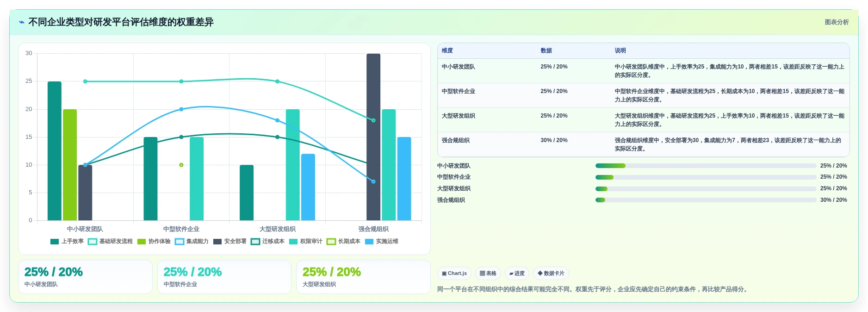The height and width of the screenshot is (312, 868).
Task: Select the 大型研发组织 progress bar
Action: pyautogui.click(x=706, y=189)
